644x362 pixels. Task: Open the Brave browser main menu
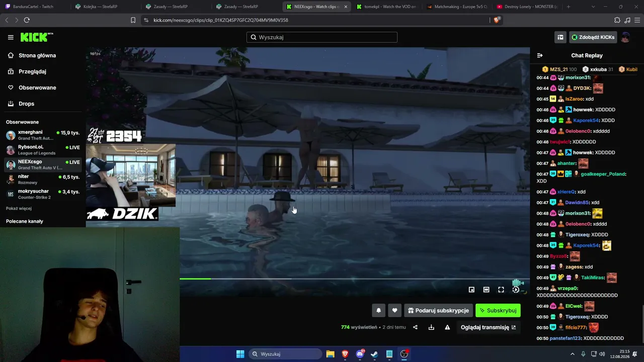[x=637, y=20]
